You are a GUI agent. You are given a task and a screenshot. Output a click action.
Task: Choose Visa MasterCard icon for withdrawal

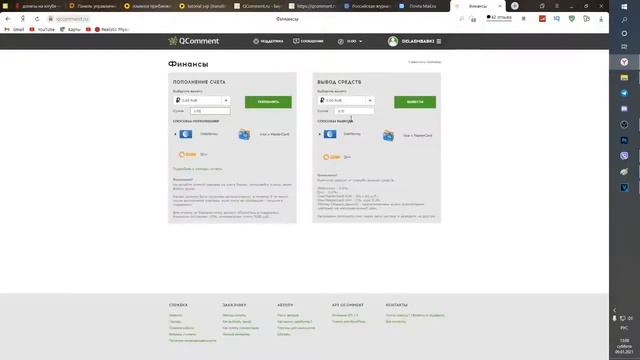click(x=388, y=135)
